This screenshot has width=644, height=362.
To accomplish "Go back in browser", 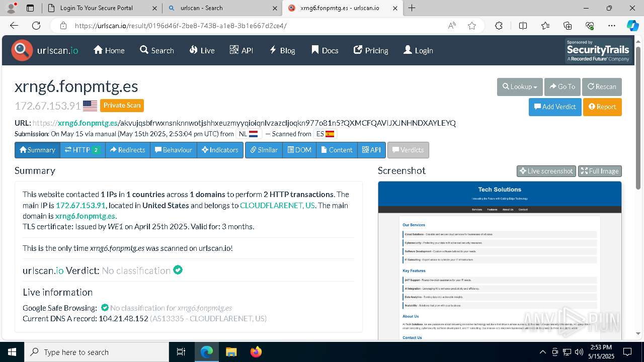I will coord(14,26).
